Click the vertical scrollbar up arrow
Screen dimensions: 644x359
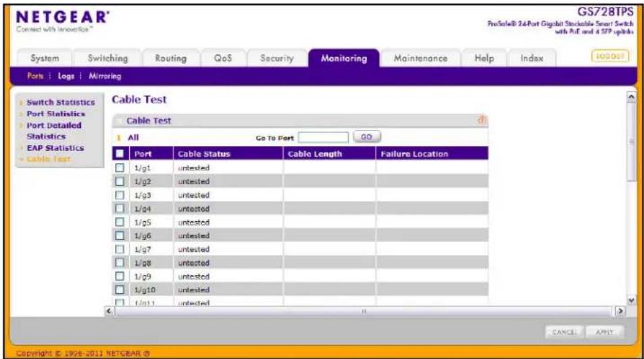pos(632,97)
